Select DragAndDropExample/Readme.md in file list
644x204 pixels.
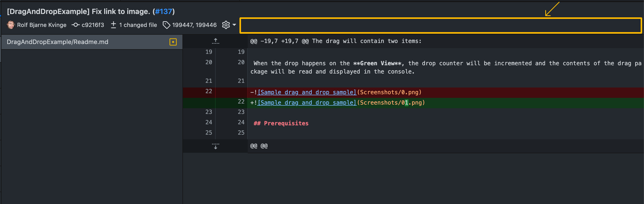(x=92, y=42)
